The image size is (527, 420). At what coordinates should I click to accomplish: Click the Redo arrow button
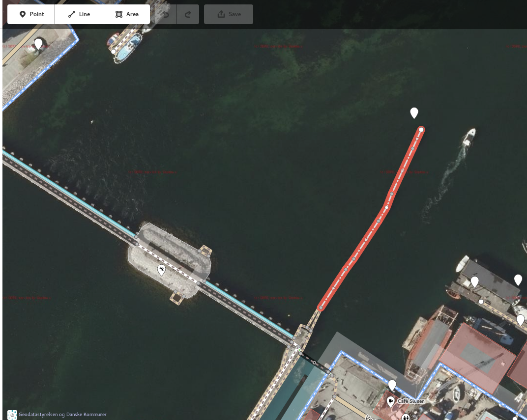click(188, 14)
